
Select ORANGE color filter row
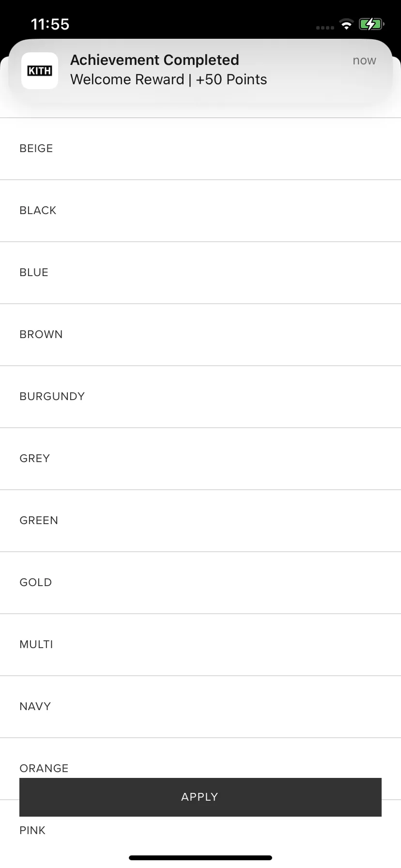200,758
